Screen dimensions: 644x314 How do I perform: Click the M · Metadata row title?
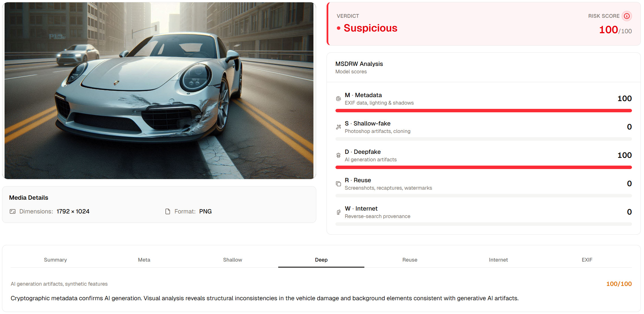[x=363, y=95]
